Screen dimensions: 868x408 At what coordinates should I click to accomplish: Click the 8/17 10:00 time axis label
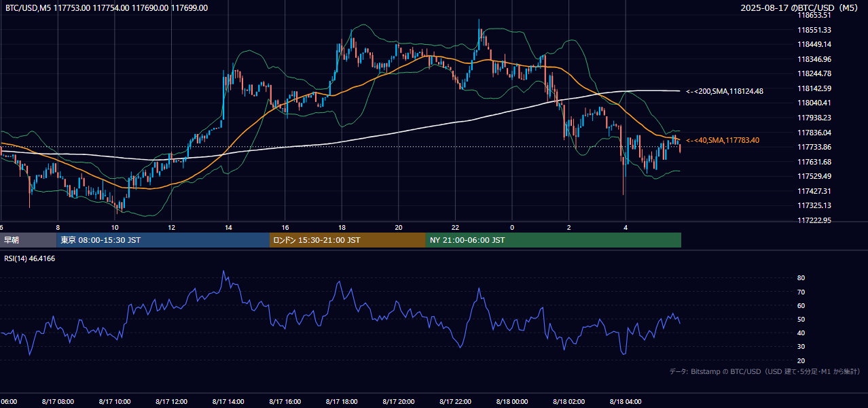(115, 402)
